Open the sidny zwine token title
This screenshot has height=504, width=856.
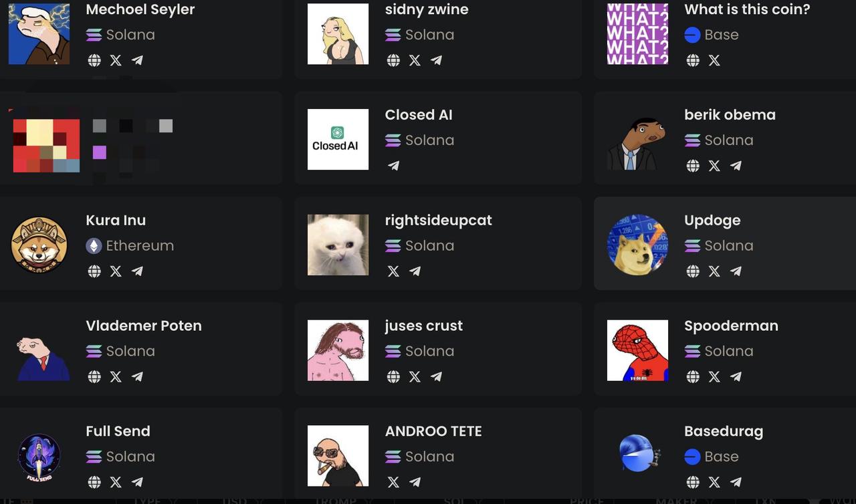click(x=427, y=9)
